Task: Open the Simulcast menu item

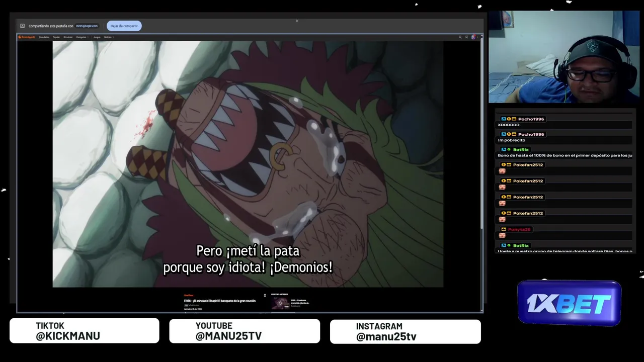Action: (68, 37)
